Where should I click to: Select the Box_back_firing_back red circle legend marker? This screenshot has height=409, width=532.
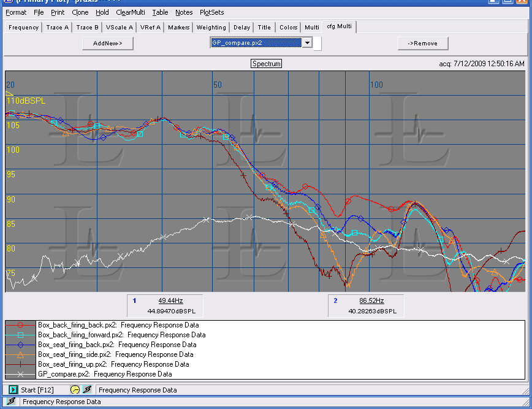point(20,325)
